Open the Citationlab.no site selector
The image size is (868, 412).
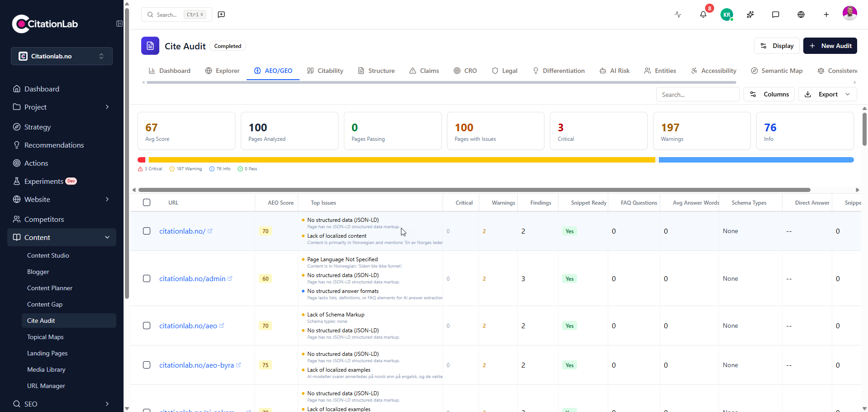pos(62,56)
